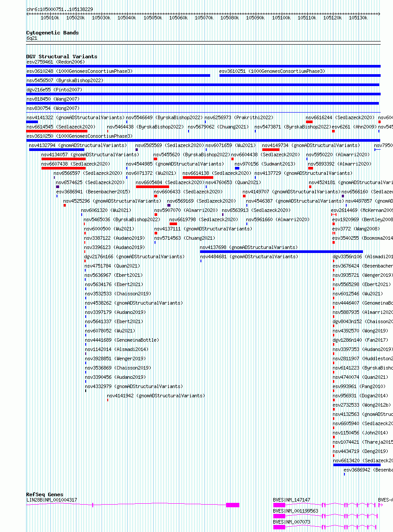Screen dimensions: 393x532
Task: Open nsv4134057 gnomAD variant label
Action: click(90, 155)
